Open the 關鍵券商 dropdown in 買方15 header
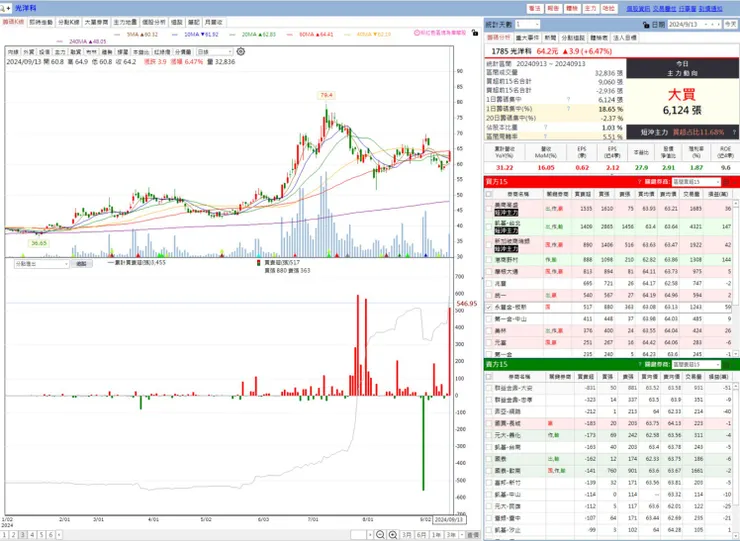The image size is (740, 541). (697, 182)
